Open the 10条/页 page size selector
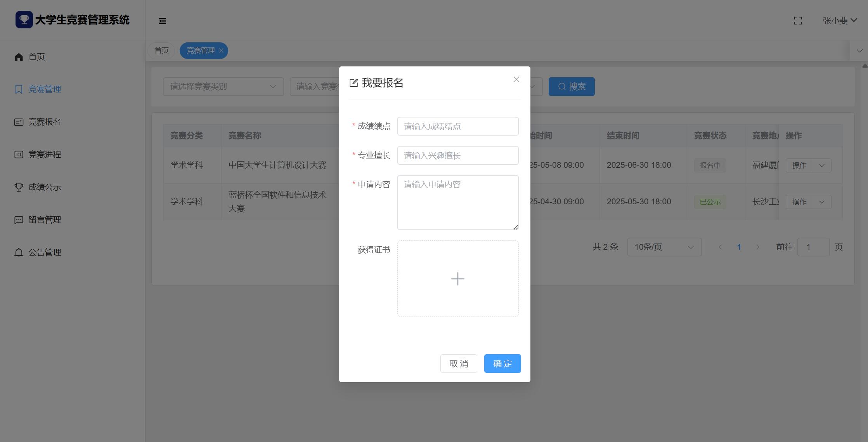 (664, 247)
